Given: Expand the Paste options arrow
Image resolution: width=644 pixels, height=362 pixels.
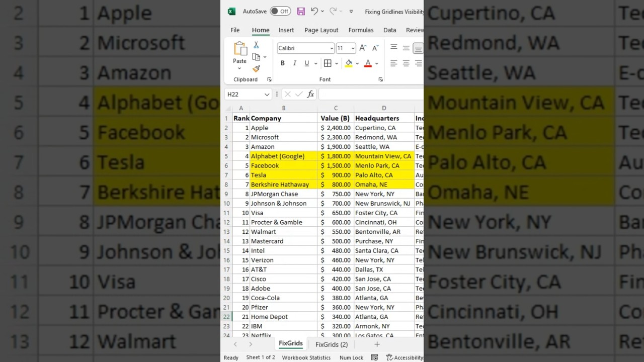Looking at the screenshot, I should 239,68.
